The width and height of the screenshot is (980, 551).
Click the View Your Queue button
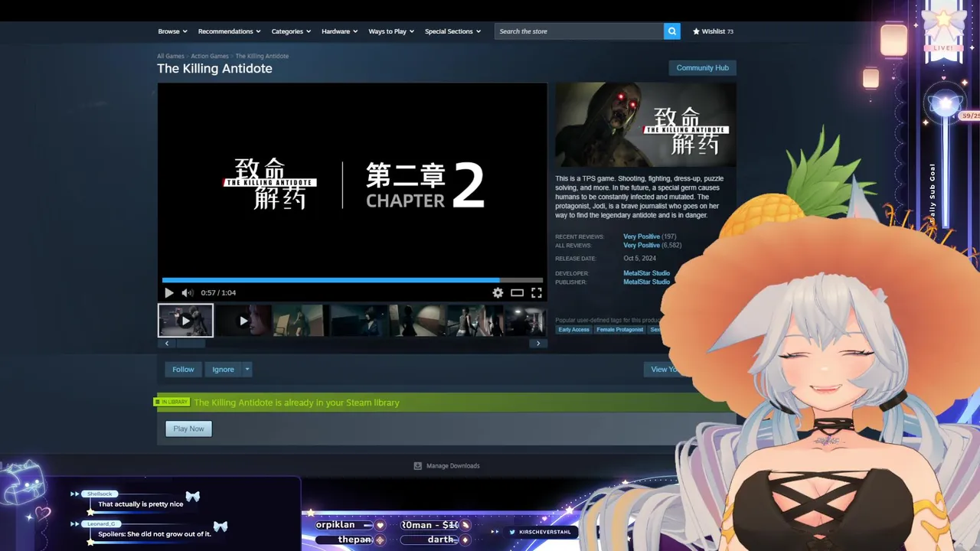tap(665, 369)
